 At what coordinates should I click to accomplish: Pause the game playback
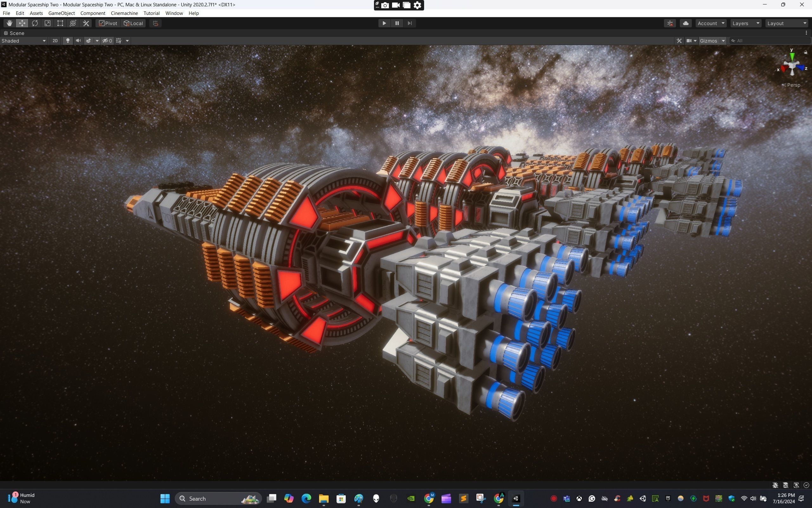click(x=397, y=23)
